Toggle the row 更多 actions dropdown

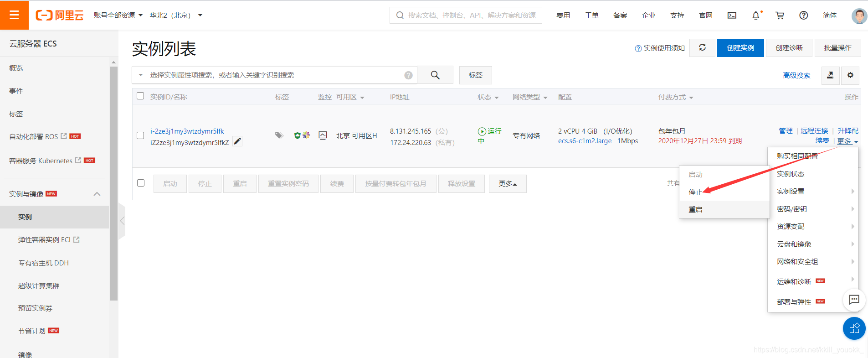tap(847, 141)
